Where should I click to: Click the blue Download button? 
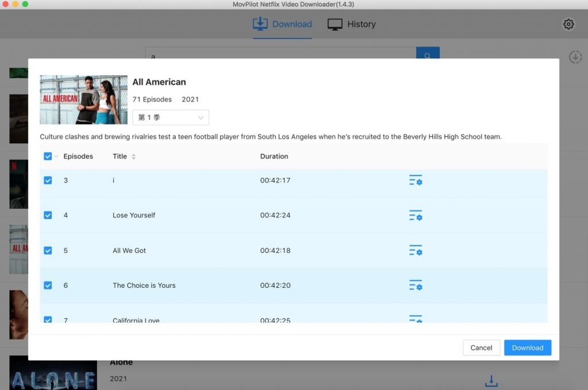click(528, 348)
